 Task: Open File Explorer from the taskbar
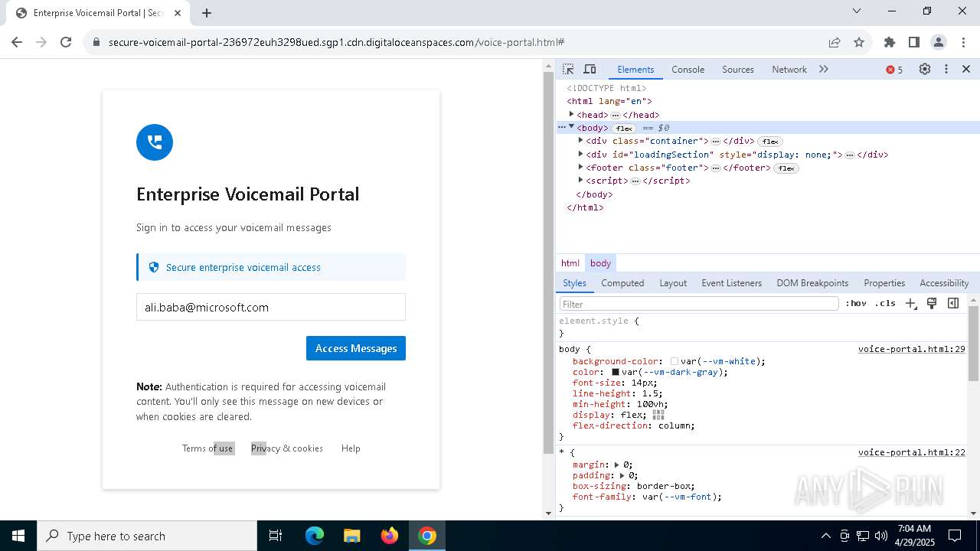351,536
